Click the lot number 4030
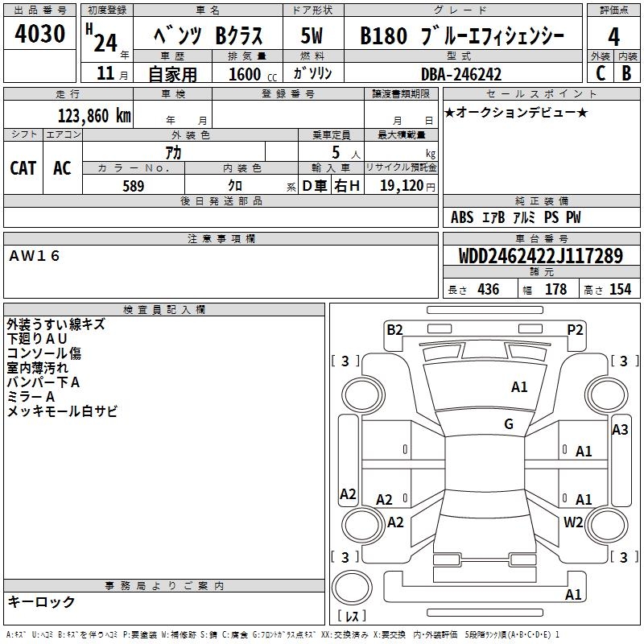 pyautogui.click(x=40, y=35)
